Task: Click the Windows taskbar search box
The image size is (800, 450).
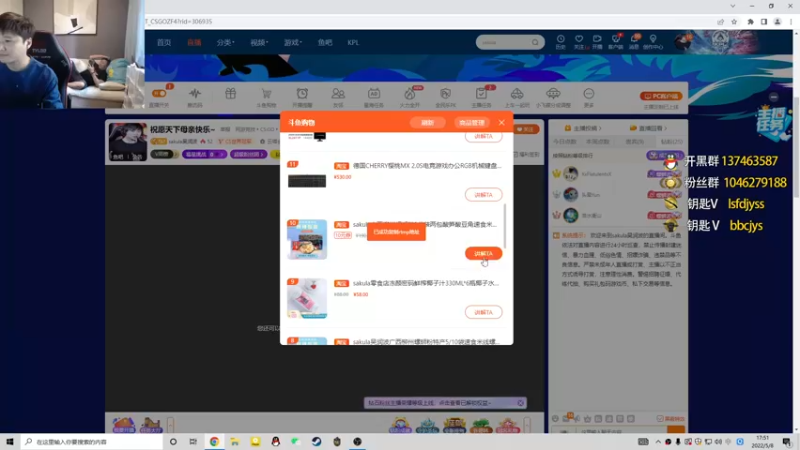Action: [93, 441]
